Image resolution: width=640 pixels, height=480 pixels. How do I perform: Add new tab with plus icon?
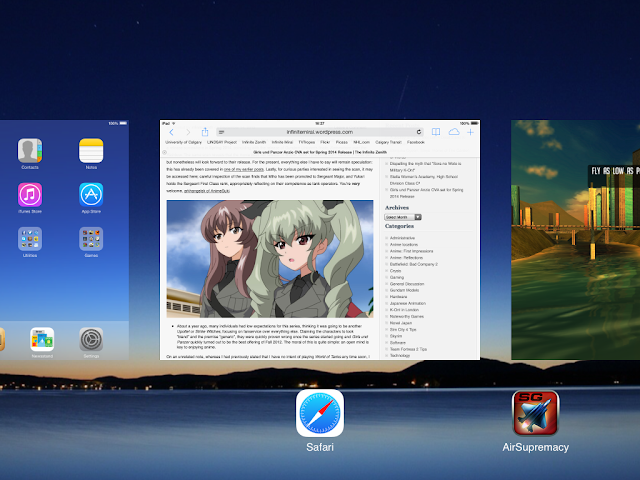point(471,132)
